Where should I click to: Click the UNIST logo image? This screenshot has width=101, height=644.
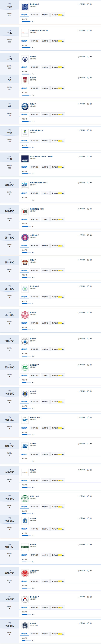tap(25, 159)
